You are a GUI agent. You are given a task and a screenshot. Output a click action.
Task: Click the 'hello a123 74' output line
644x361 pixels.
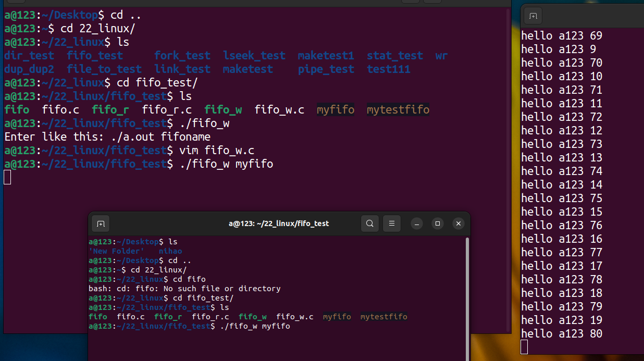[562, 171]
